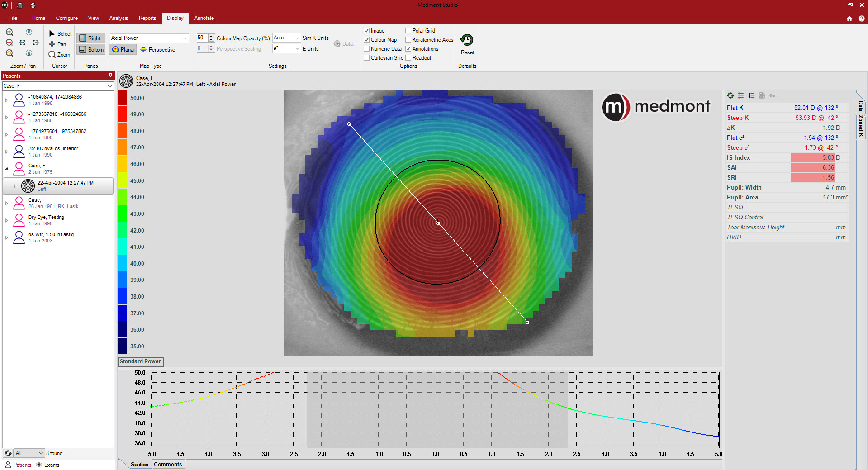Expand the 'Case, I' patient entry
The height and width of the screenshot is (470, 868).
(x=6, y=203)
